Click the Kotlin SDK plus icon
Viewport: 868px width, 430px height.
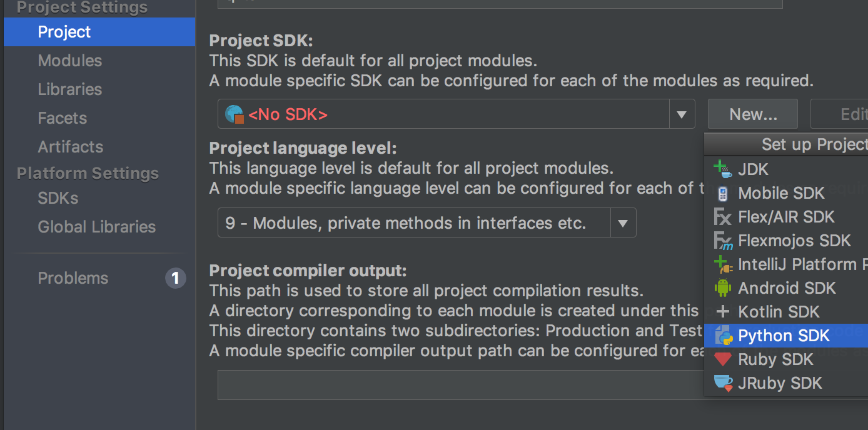[x=723, y=312]
